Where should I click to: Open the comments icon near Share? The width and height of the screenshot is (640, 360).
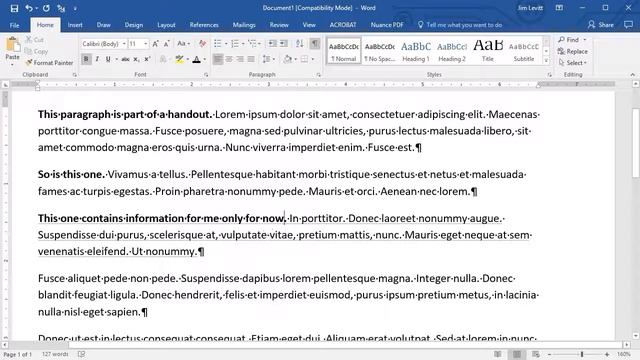628,25
